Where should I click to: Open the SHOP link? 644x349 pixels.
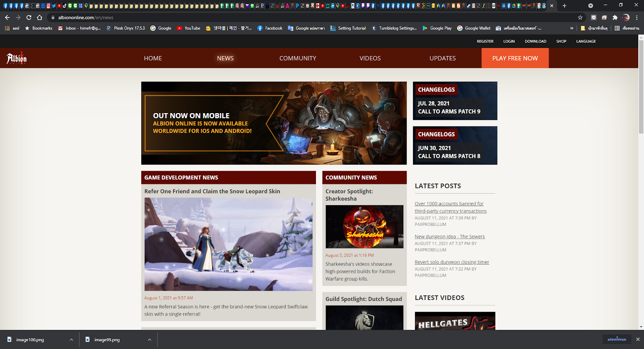561,41
